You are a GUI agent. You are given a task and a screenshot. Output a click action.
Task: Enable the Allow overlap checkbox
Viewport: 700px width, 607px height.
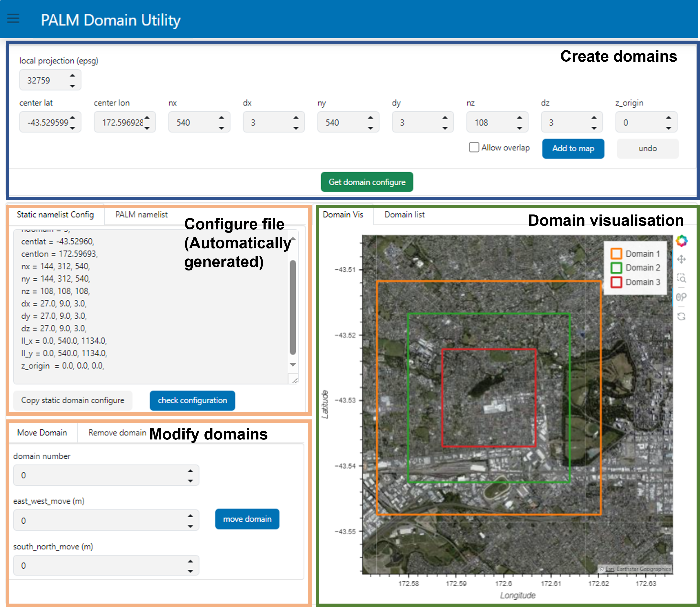[x=474, y=147]
